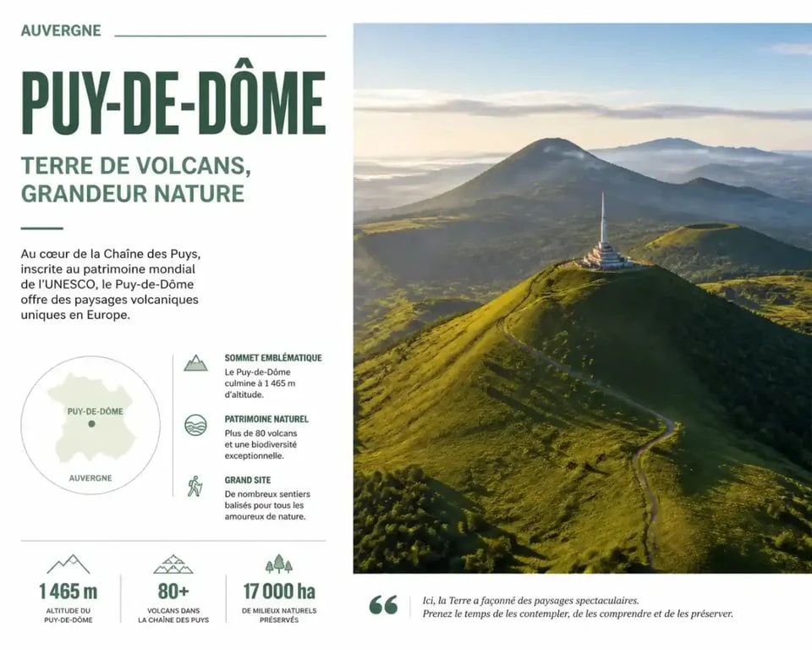Click the mountain peak icon beside Sommet Emblématique
This screenshot has height=650, width=812.
click(195, 363)
